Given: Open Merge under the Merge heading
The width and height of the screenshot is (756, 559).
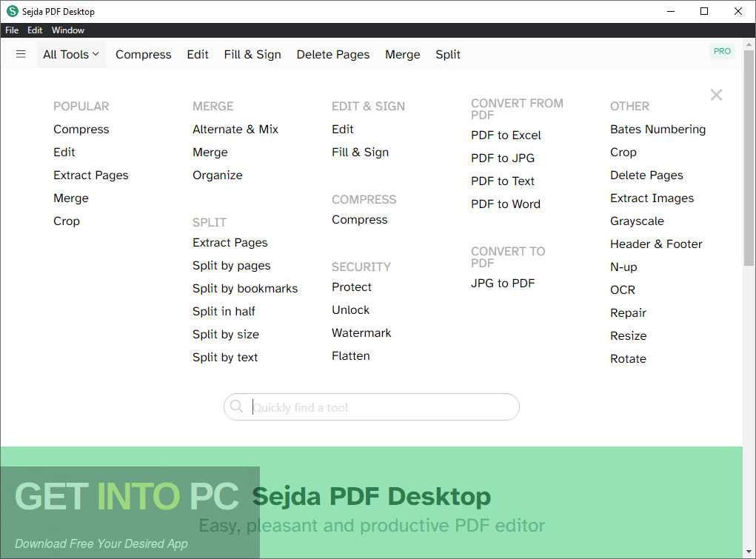Looking at the screenshot, I should tap(210, 153).
